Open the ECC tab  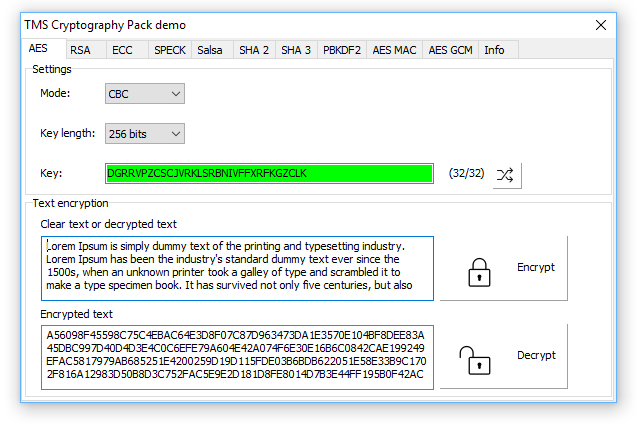(122, 50)
